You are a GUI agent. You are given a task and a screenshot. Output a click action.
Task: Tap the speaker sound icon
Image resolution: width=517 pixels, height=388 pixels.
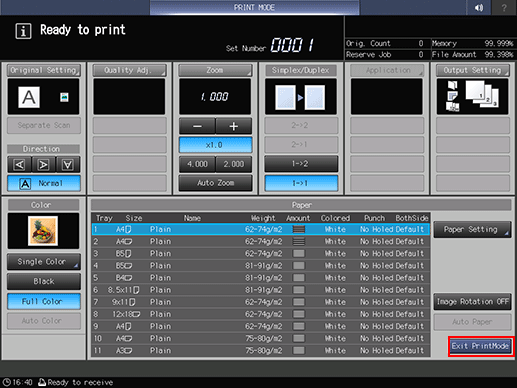tap(479, 7)
